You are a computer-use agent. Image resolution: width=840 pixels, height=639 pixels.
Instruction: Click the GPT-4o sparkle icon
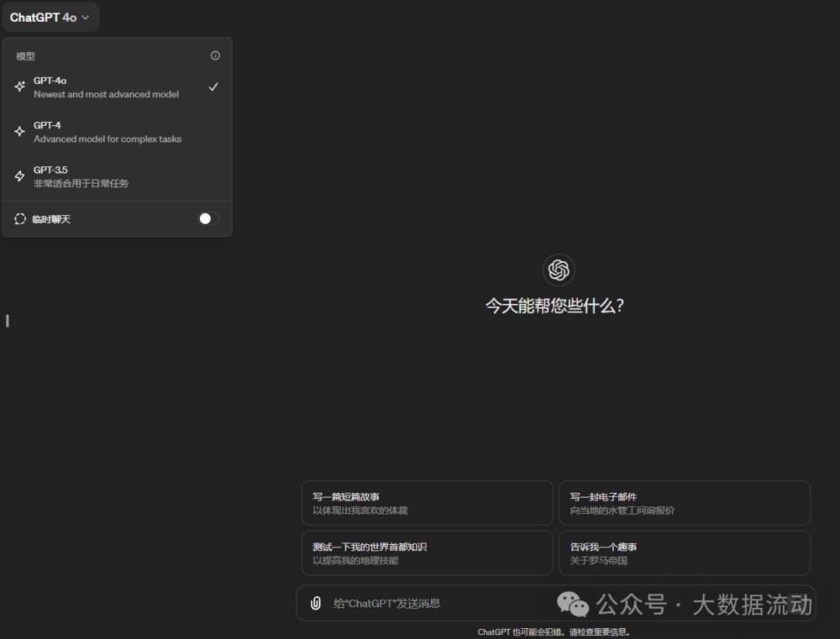(19, 87)
